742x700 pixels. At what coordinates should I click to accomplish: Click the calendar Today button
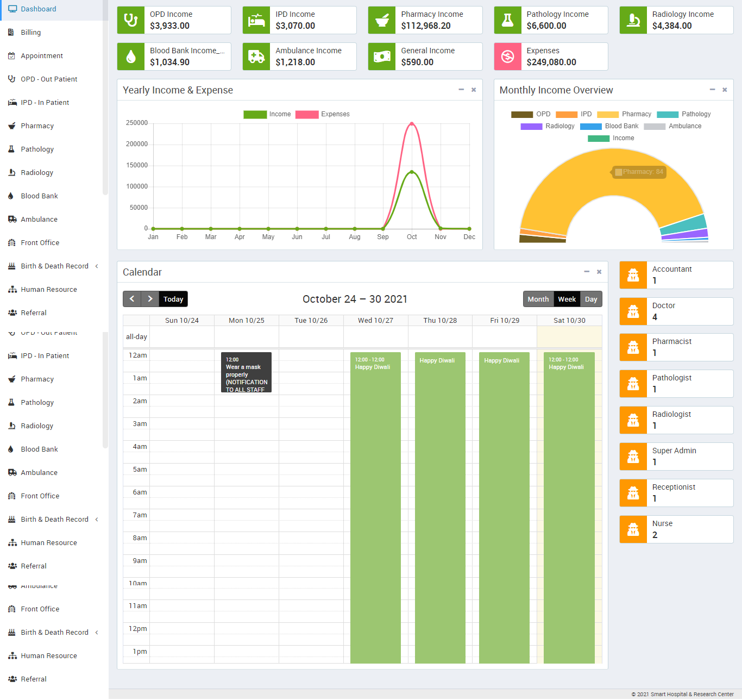pos(173,299)
